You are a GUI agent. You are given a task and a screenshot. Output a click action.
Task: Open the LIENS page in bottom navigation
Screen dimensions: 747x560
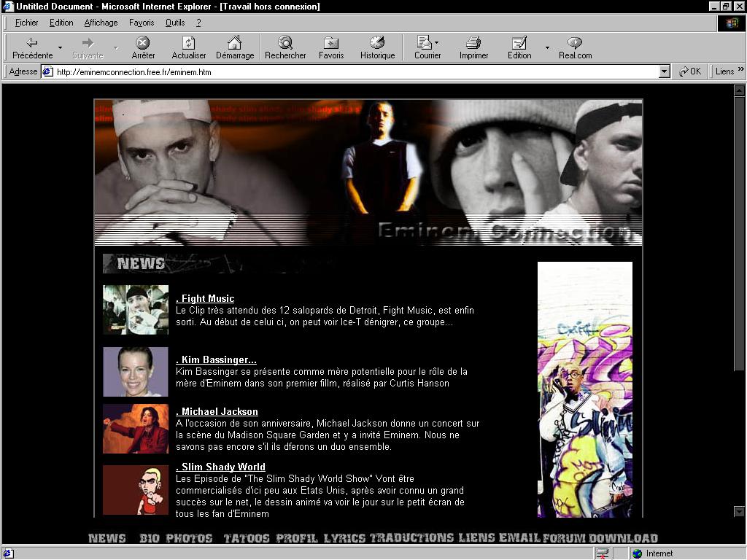click(476, 537)
